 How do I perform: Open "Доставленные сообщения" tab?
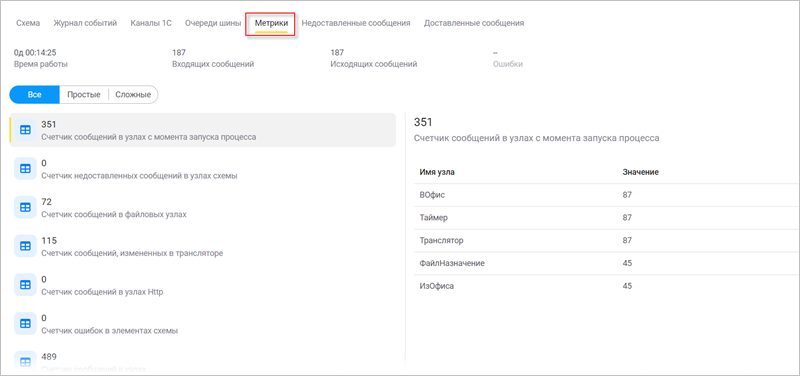pos(473,23)
